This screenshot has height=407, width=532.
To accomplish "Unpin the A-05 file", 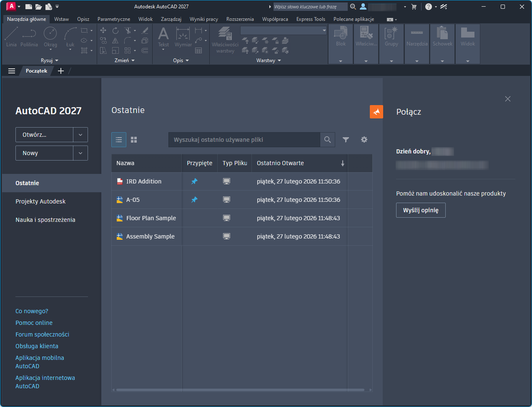I will (194, 200).
